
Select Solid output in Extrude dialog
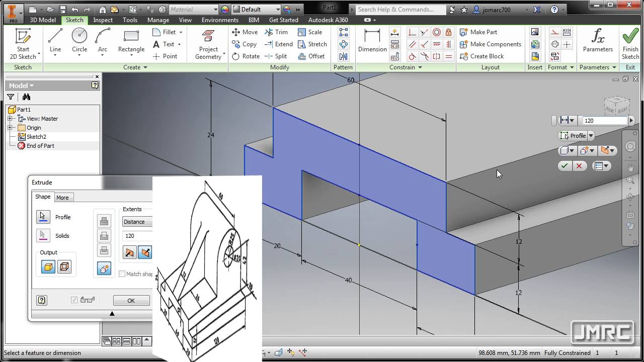click(x=48, y=267)
